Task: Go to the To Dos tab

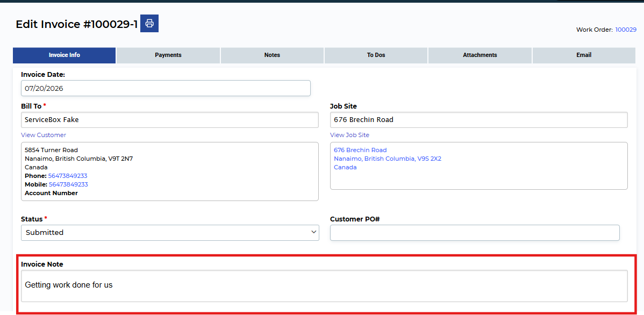Action: [376, 55]
